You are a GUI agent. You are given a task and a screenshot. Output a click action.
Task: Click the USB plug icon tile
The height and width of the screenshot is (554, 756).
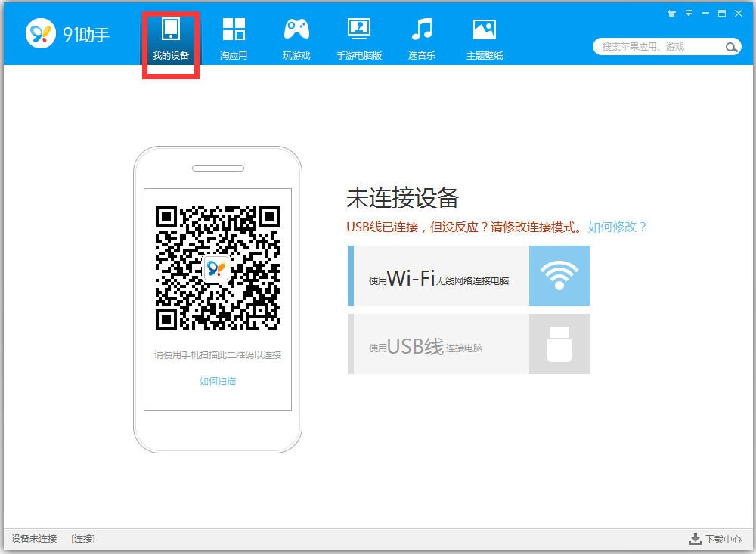559,344
